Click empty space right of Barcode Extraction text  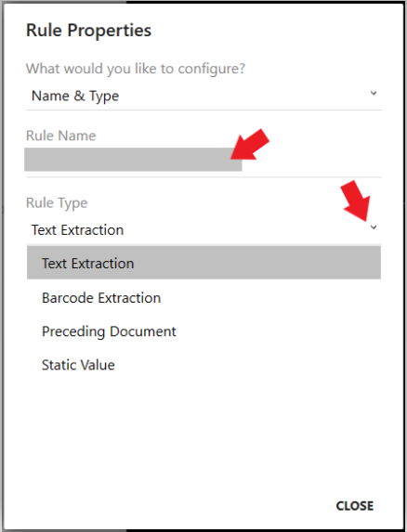coord(271,298)
